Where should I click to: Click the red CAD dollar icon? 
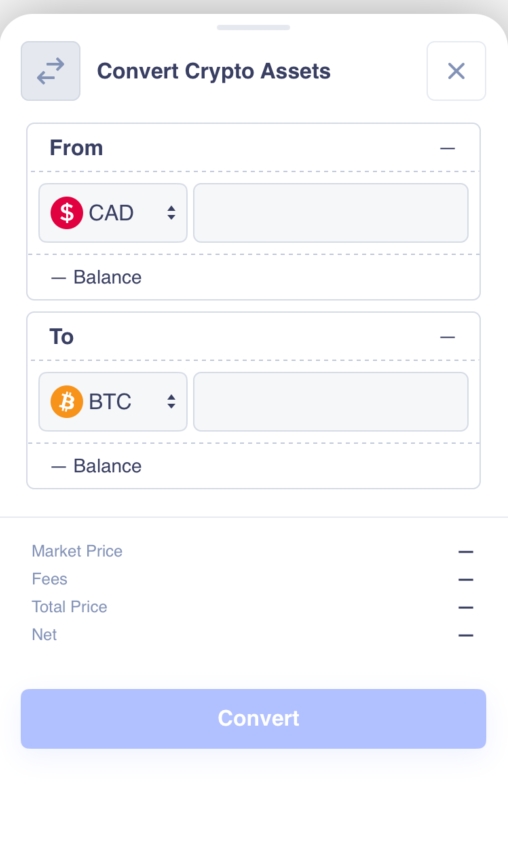(66, 213)
